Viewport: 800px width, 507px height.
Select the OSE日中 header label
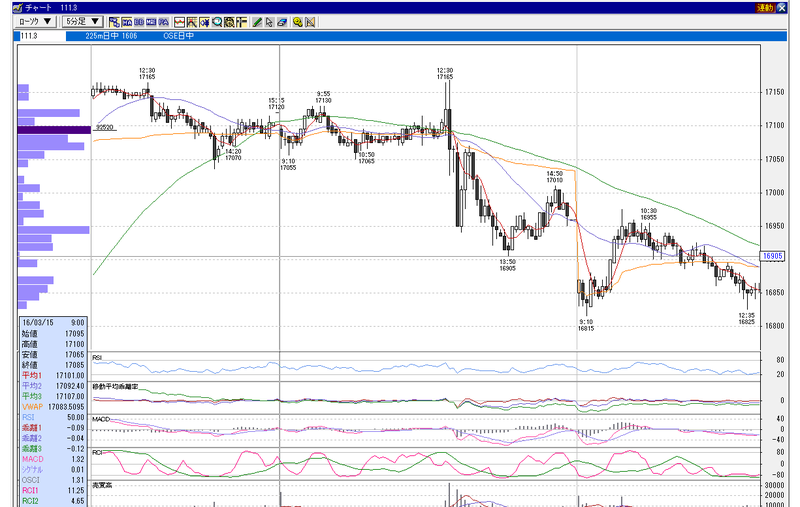(x=179, y=36)
